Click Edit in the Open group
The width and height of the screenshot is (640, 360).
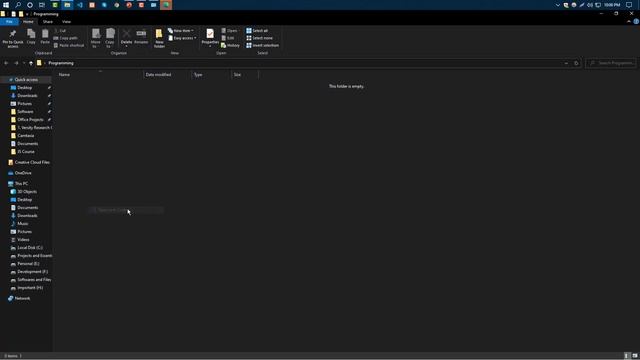pos(228,38)
